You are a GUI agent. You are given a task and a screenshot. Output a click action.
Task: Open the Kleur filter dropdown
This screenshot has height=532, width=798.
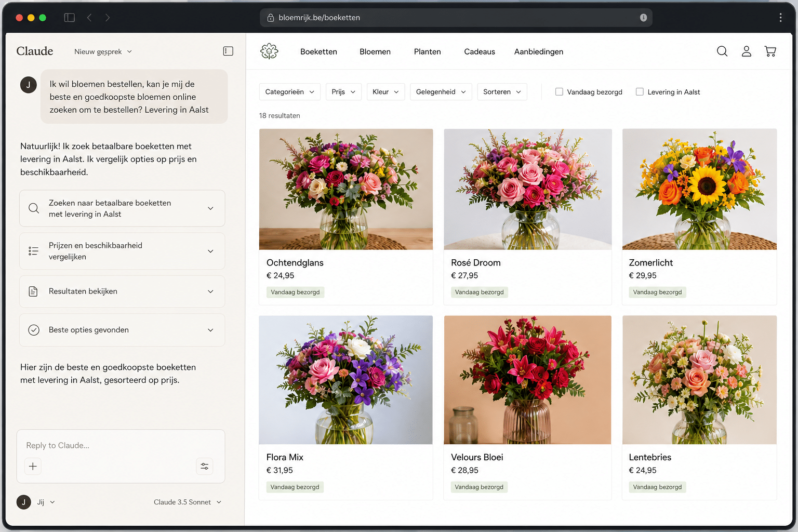point(385,92)
